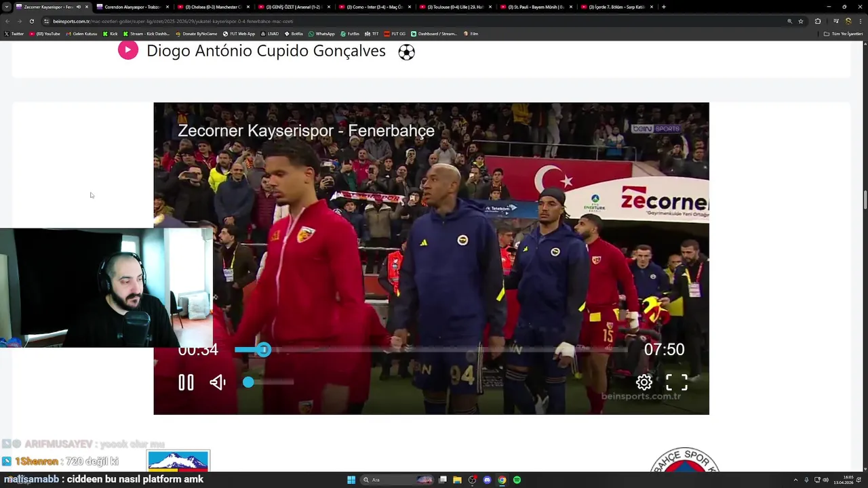Open Gelen Kutusu bookmark
Screen dimensions: 868x488
(81, 34)
